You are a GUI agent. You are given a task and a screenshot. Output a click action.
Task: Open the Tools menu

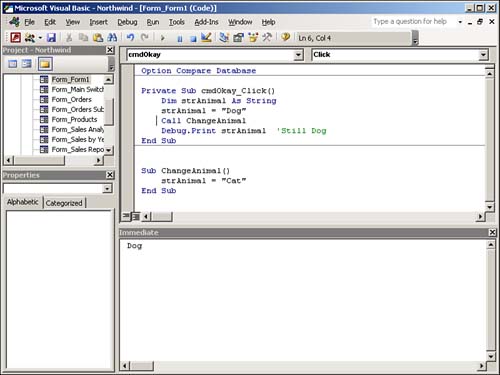click(176, 22)
